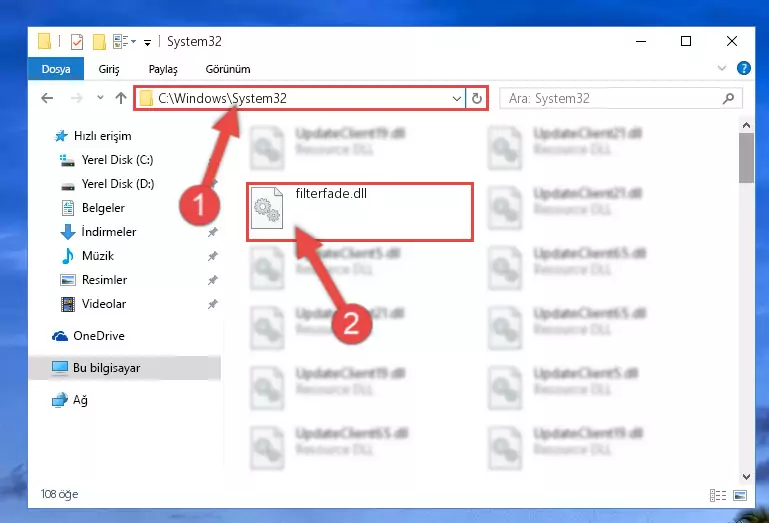Select Bu bilgisayar in navigation pane
Screen dimensions: 769x523
click(x=125, y=368)
